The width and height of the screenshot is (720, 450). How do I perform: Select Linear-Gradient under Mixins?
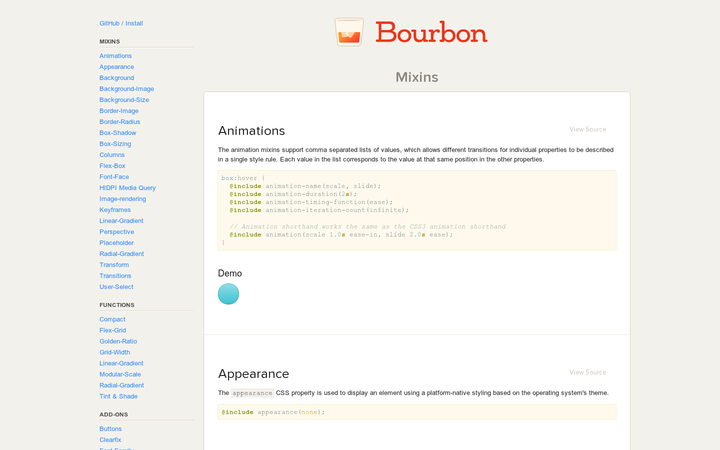[121, 221]
